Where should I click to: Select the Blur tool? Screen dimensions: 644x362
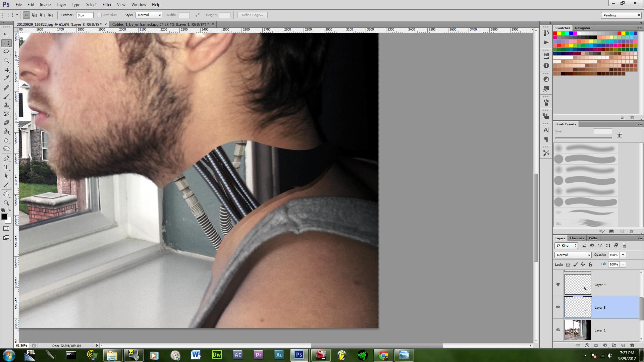pos(6,140)
